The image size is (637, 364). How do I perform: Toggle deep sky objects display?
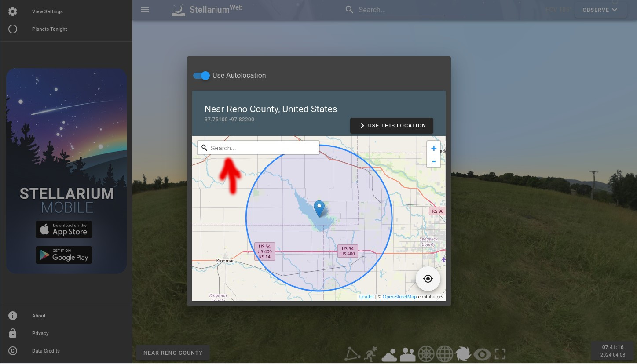pyautogui.click(x=463, y=354)
